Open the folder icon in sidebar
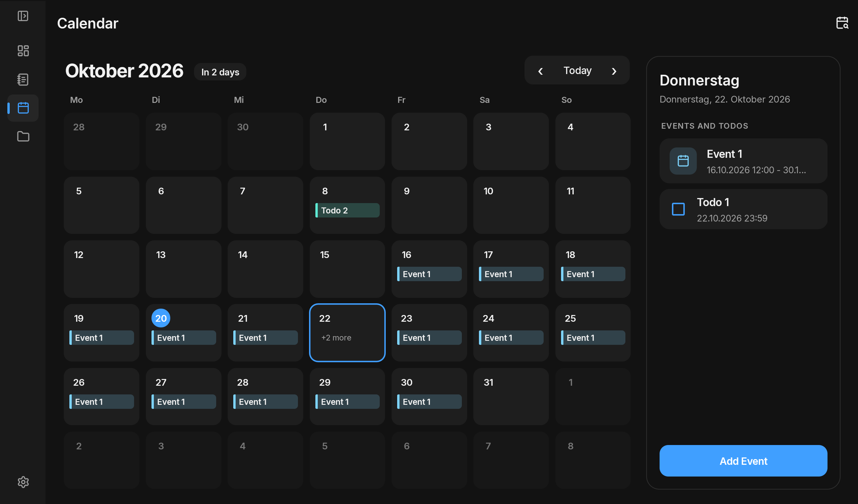 [x=23, y=137]
